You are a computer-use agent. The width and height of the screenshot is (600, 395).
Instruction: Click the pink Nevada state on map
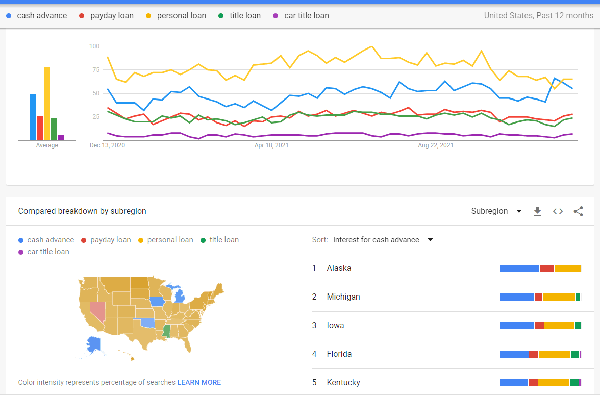[98, 312]
